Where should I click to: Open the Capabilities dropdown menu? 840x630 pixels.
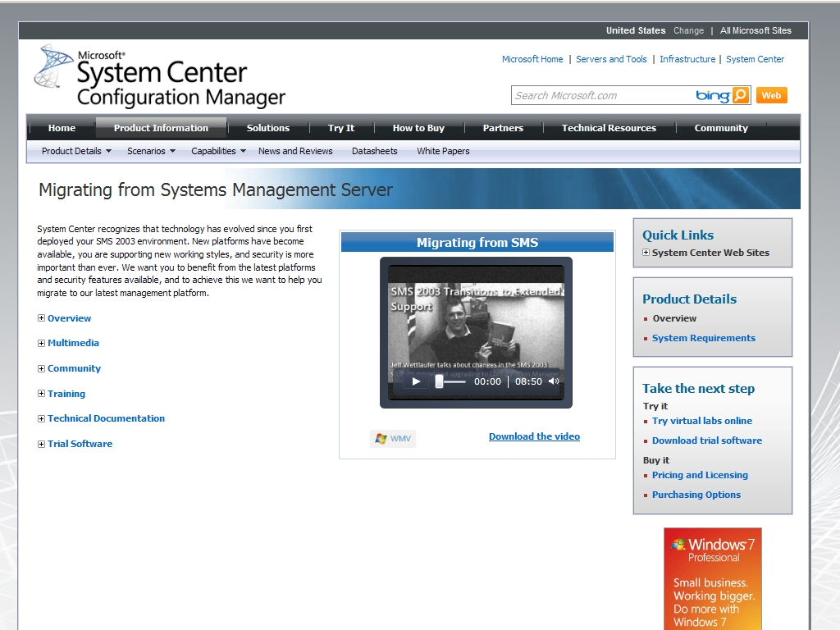pyautogui.click(x=218, y=151)
